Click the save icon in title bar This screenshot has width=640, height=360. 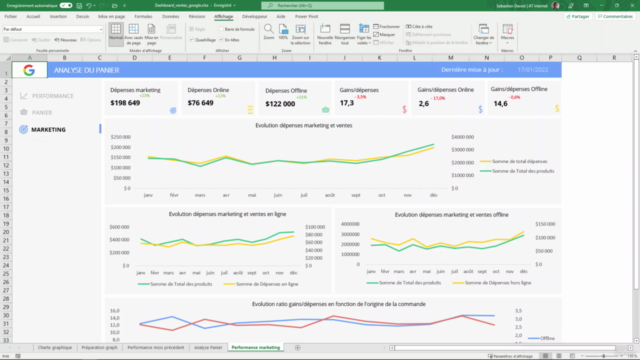[79, 6]
